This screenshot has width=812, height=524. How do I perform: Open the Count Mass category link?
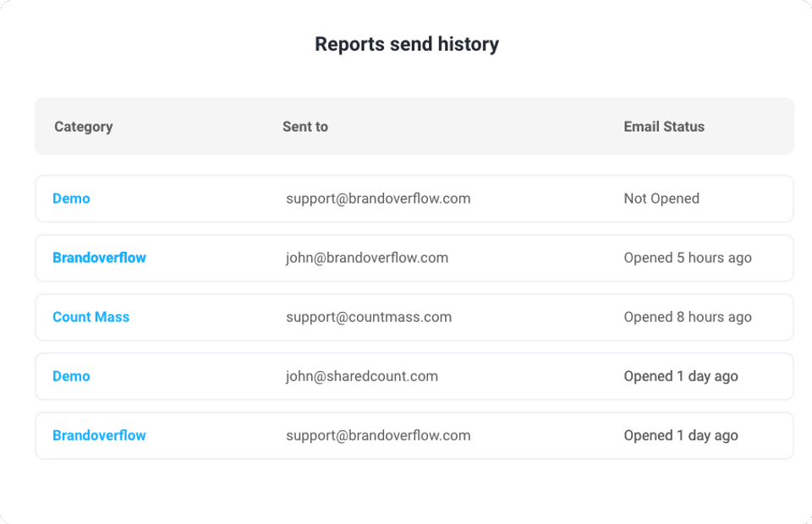pos(91,317)
